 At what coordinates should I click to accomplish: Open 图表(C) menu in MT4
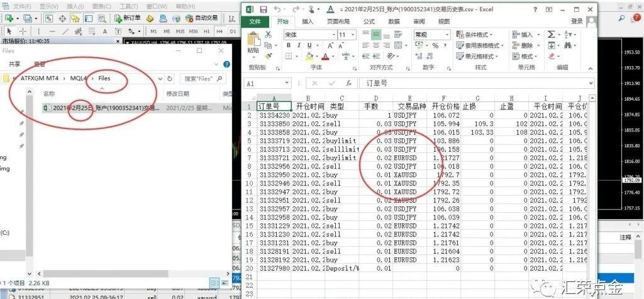(x=102, y=6)
